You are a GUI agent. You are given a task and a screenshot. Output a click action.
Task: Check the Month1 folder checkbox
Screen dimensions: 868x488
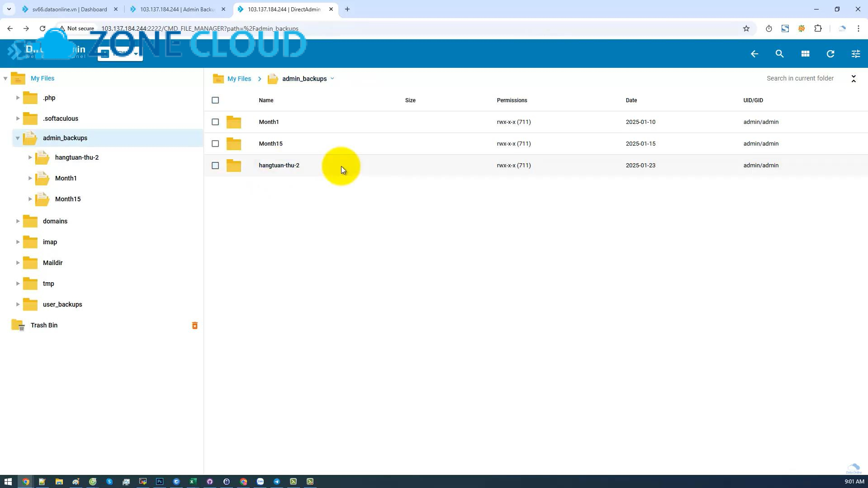215,122
